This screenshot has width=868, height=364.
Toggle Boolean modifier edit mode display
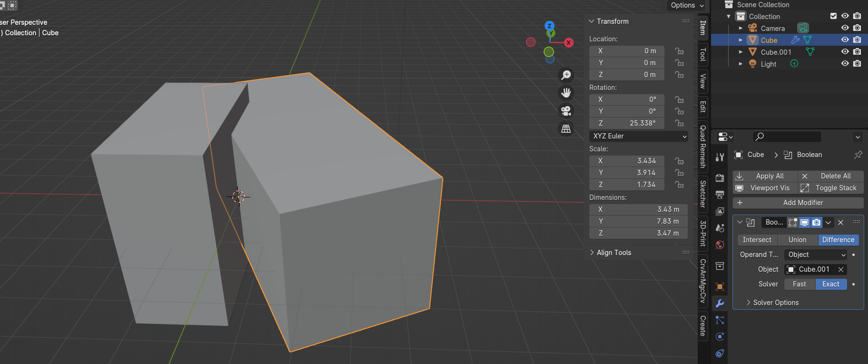793,222
